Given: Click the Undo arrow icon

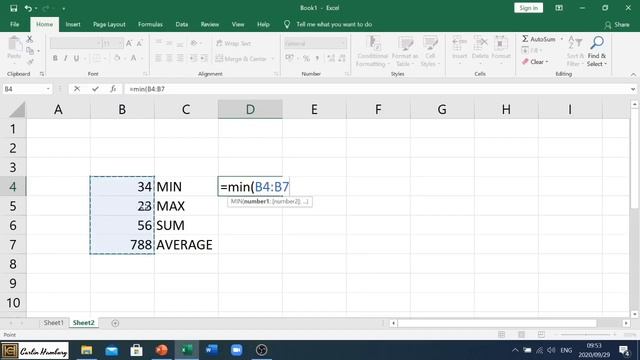Looking at the screenshot, I should (28, 8).
